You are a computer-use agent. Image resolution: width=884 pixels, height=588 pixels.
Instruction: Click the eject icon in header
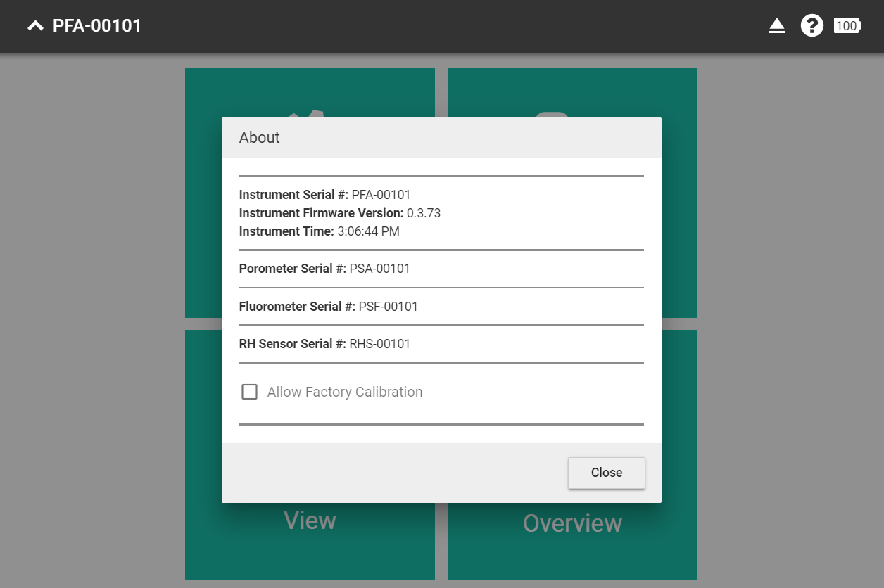point(776,26)
